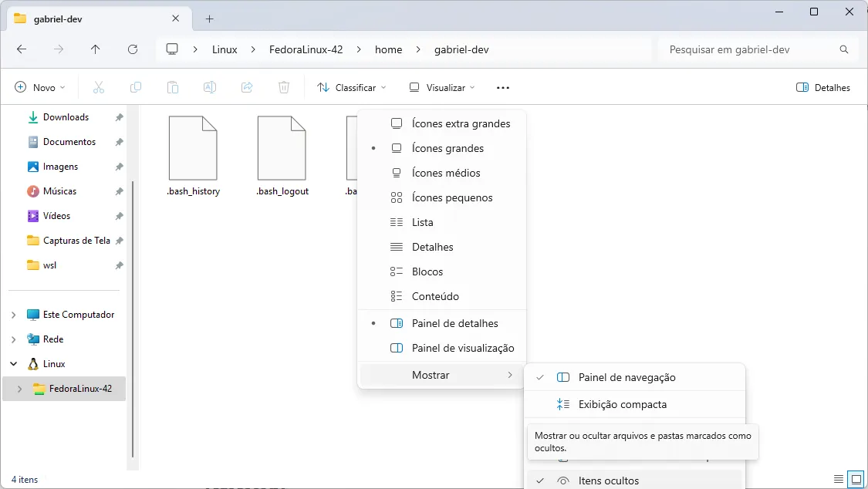Choose Conteúdo view option
Screen dimensions: 868x489
(x=442, y=296)
